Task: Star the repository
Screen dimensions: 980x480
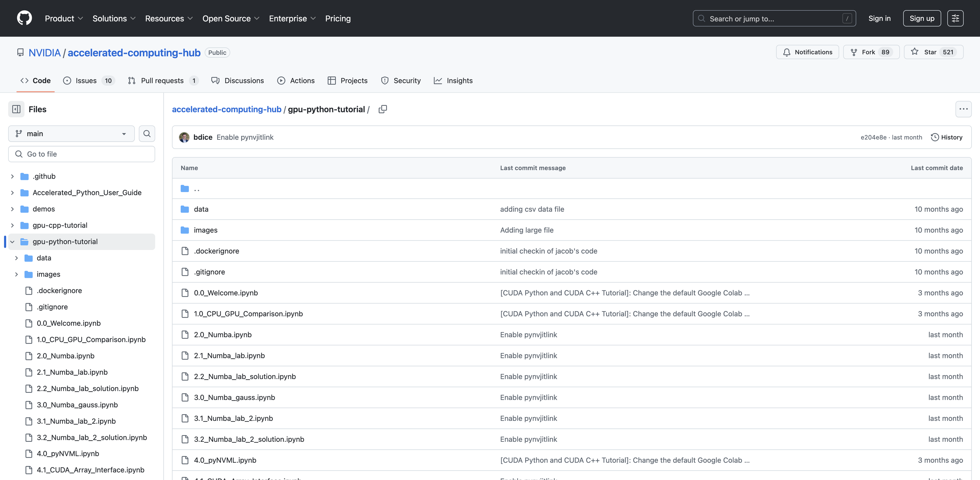Action: pyautogui.click(x=934, y=52)
